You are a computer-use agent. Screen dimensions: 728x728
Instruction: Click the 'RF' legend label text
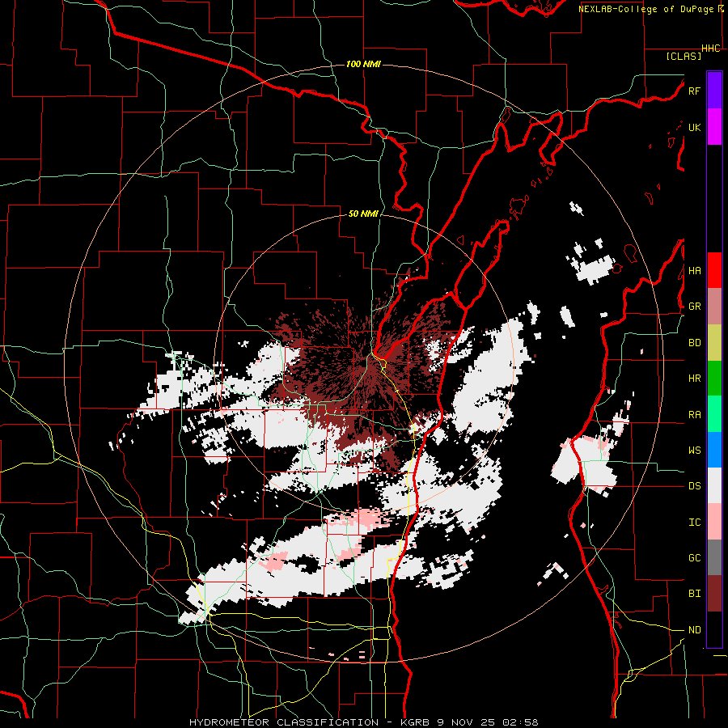(694, 91)
